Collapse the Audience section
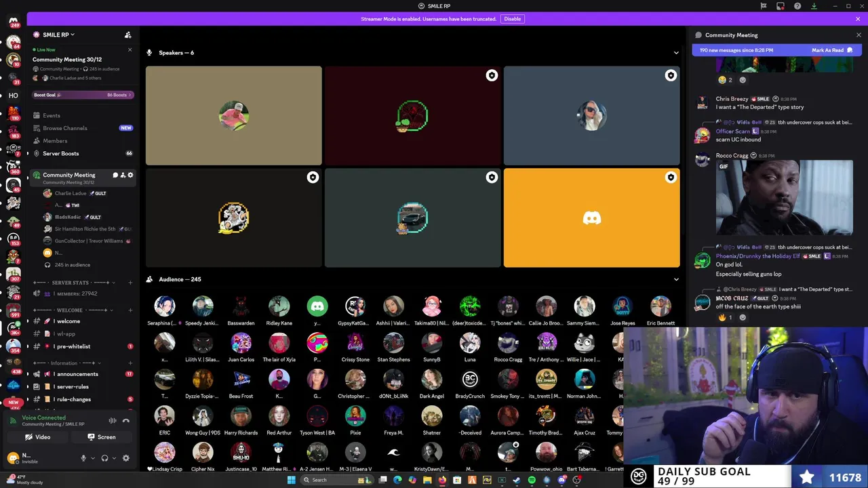868x488 pixels. pyautogui.click(x=675, y=279)
